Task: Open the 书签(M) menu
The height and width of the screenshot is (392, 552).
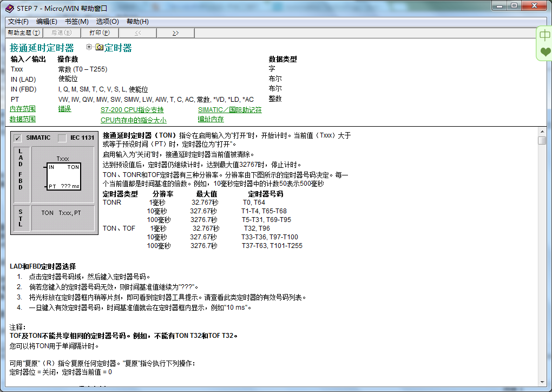Action: 76,22
